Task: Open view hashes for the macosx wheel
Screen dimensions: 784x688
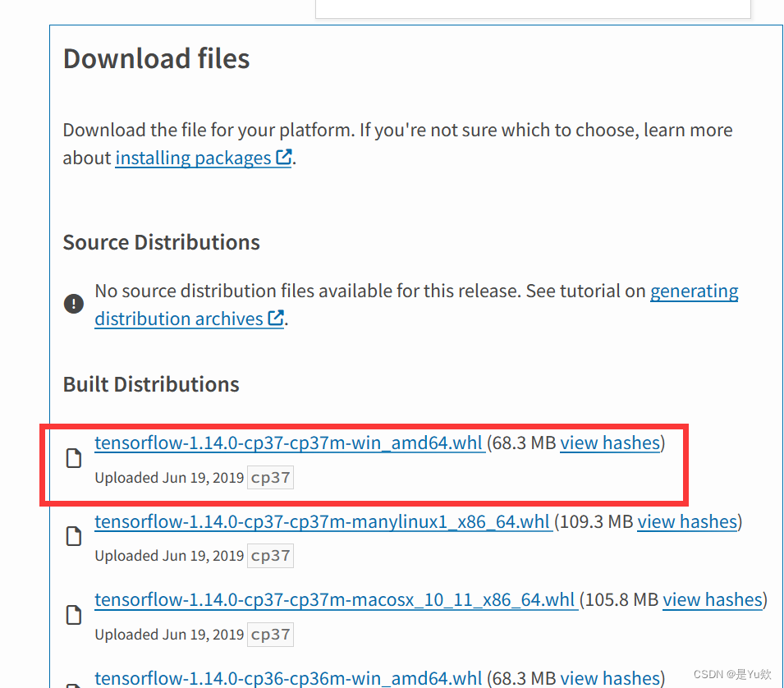Action: [713, 599]
